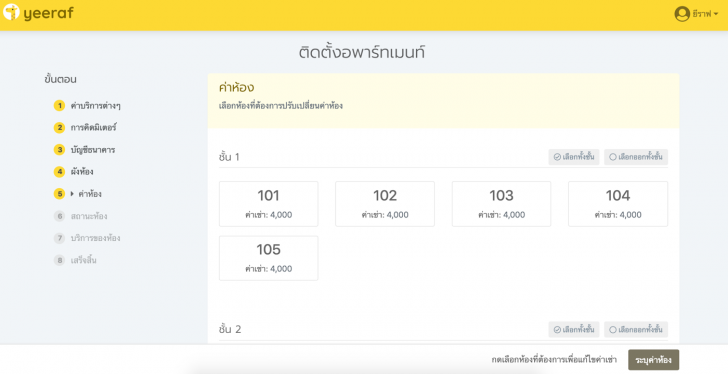
Task: Click step 3 number badge
Action: point(59,150)
